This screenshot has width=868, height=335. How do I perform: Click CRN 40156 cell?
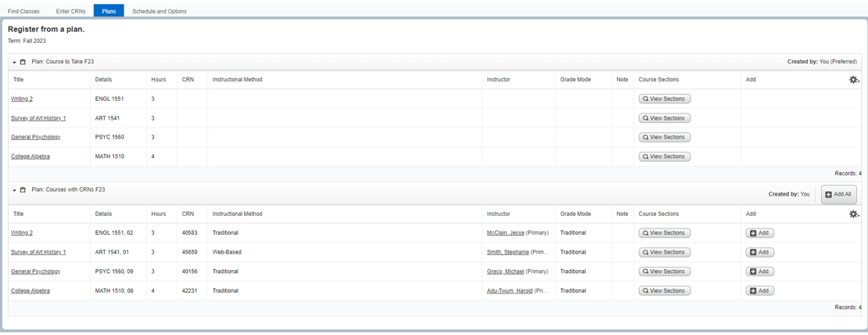coord(192,272)
